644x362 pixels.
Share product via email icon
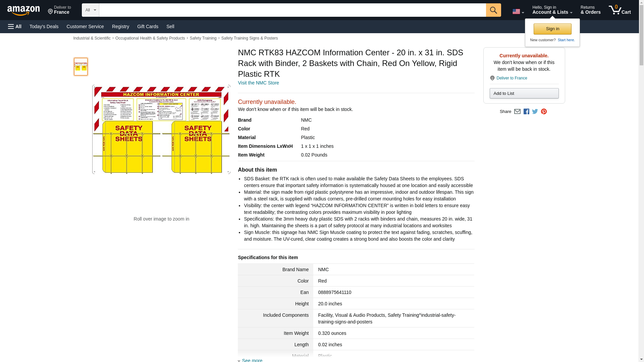coord(517,112)
